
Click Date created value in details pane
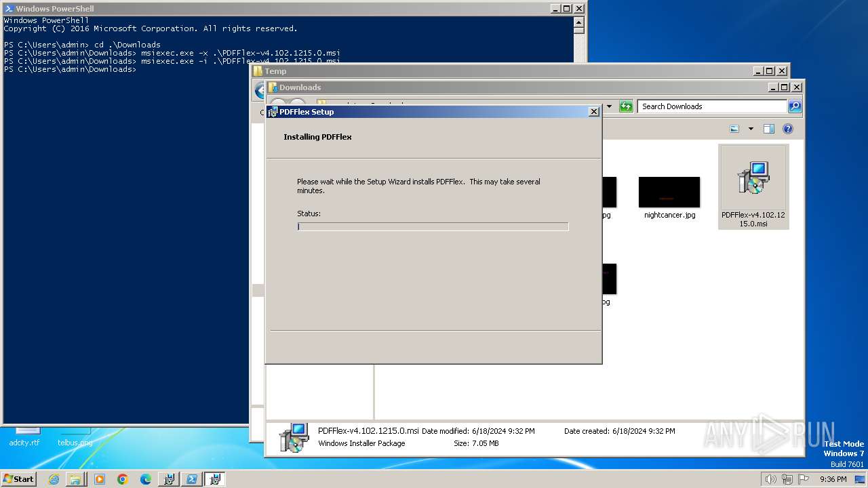tap(644, 431)
